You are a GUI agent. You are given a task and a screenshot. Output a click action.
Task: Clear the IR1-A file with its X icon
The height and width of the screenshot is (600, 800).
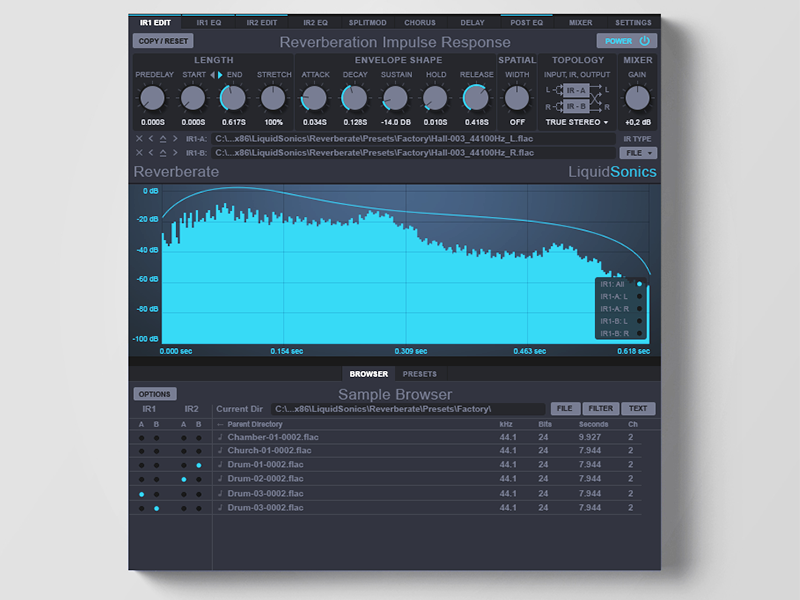[x=139, y=138]
